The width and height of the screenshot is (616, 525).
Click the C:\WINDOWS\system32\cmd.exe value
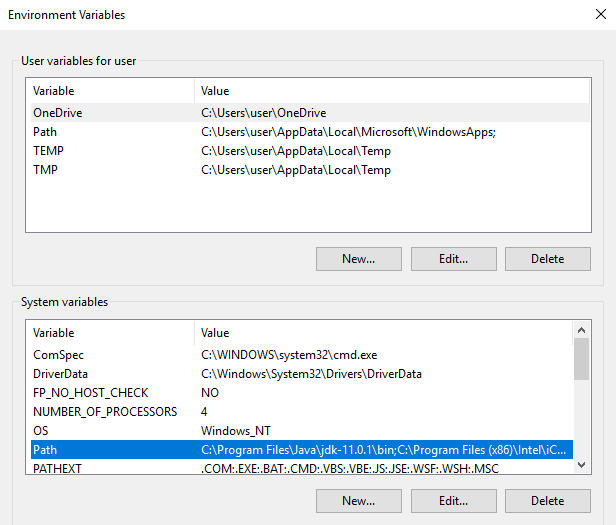(289, 355)
